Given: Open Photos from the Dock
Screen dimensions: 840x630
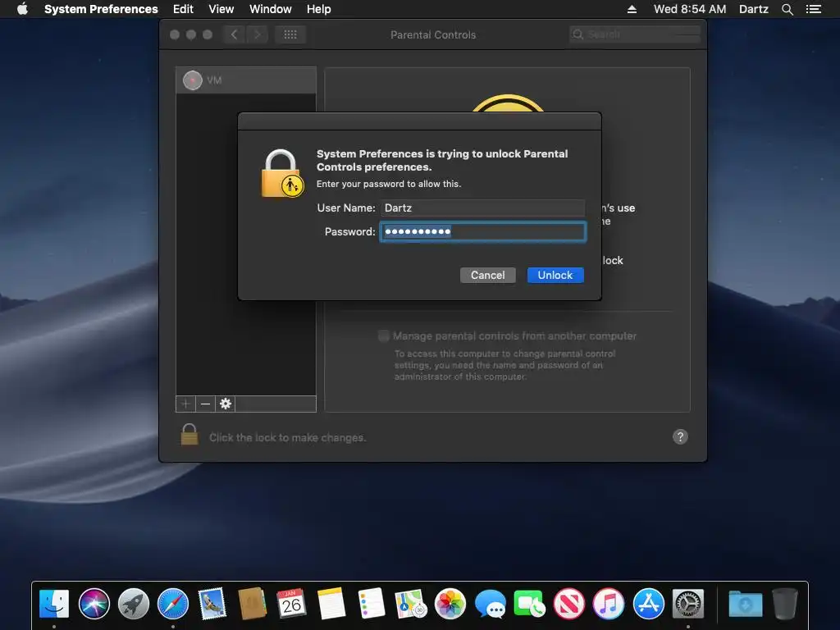Looking at the screenshot, I should point(450,604).
